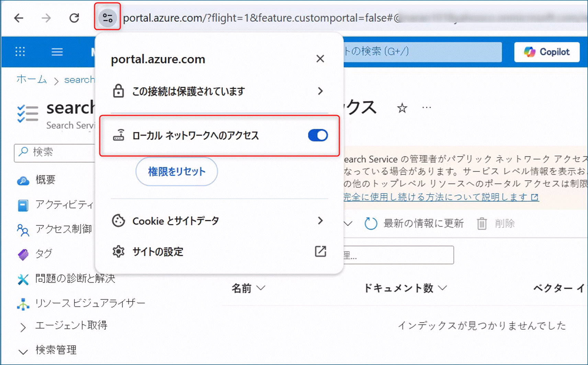The width and height of the screenshot is (588, 365).
Task: Star the search service as a favorite
Action: 402,108
